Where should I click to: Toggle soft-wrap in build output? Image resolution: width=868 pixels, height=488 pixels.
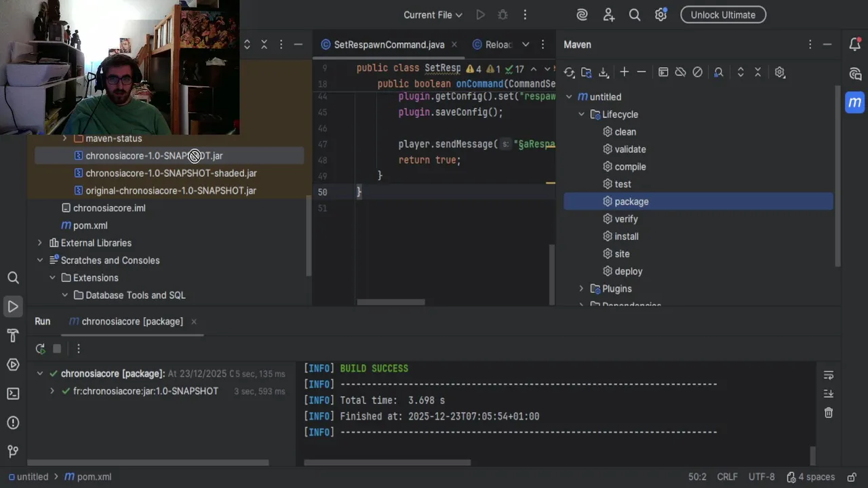coord(828,375)
